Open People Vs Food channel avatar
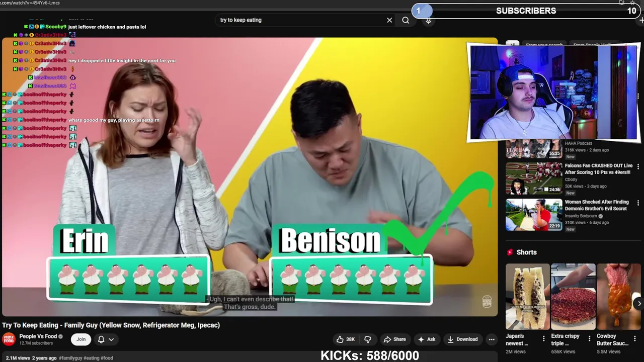The image size is (644, 362). pos(9,339)
